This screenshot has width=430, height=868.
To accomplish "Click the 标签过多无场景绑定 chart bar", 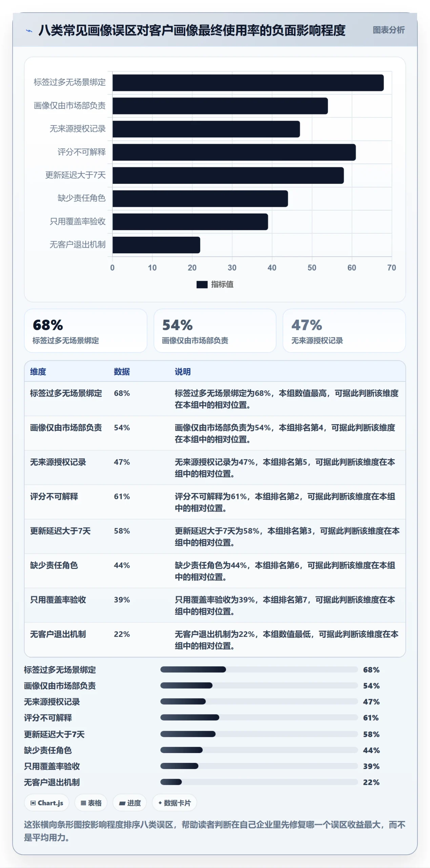I will [x=248, y=83].
